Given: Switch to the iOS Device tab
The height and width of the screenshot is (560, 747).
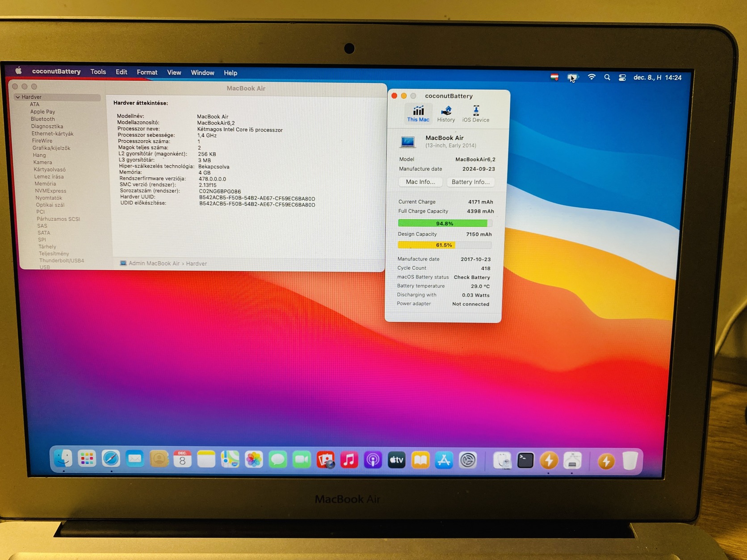Looking at the screenshot, I should coord(476,114).
